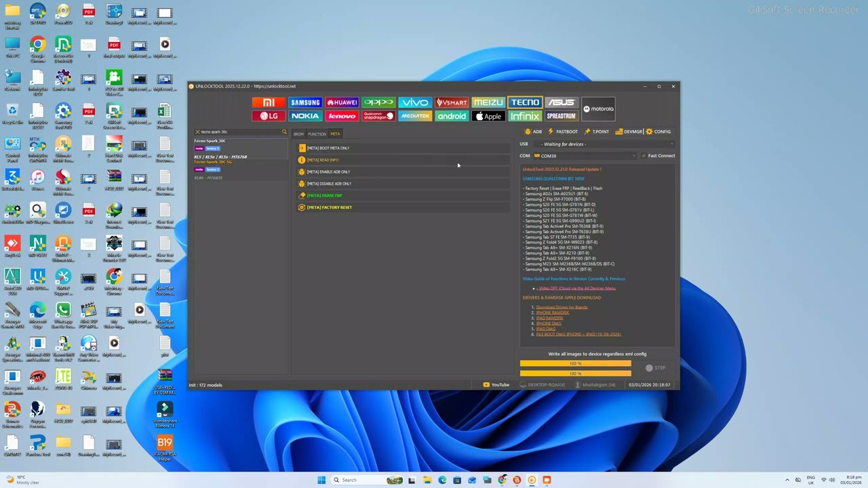
Task: Click the lower 100 % progress bar
Action: click(x=576, y=373)
